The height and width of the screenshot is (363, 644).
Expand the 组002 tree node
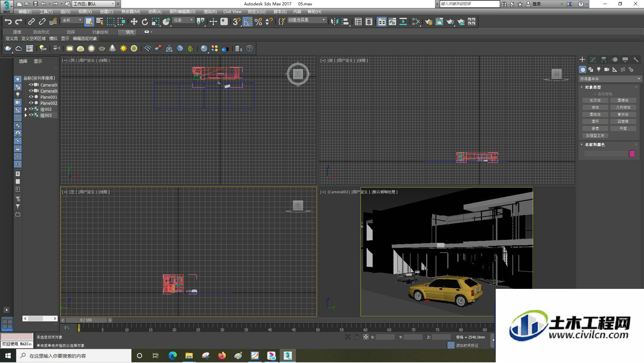(26, 109)
